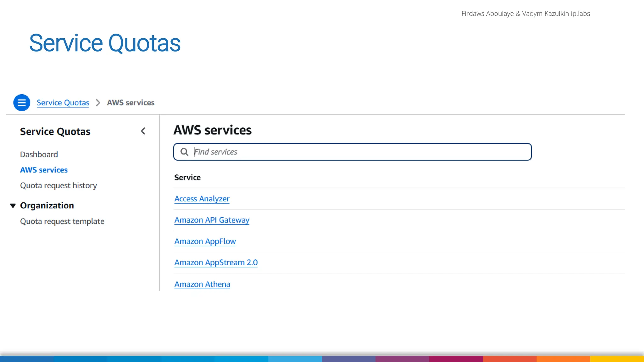Collapse the Service Quotas side panel
The width and height of the screenshot is (644, 362).
pyautogui.click(x=143, y=131)
